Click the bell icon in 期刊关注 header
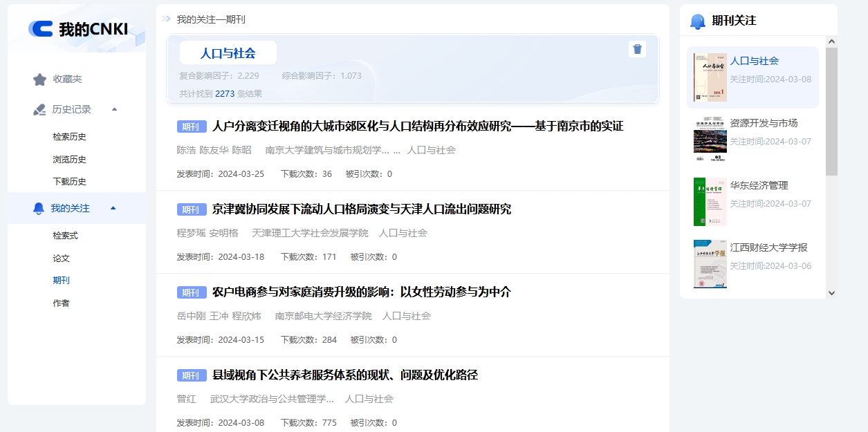 pos(697,21)
